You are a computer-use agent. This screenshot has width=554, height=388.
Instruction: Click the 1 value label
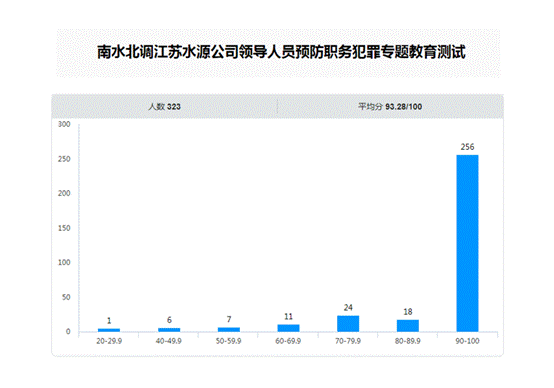[109, 321]
